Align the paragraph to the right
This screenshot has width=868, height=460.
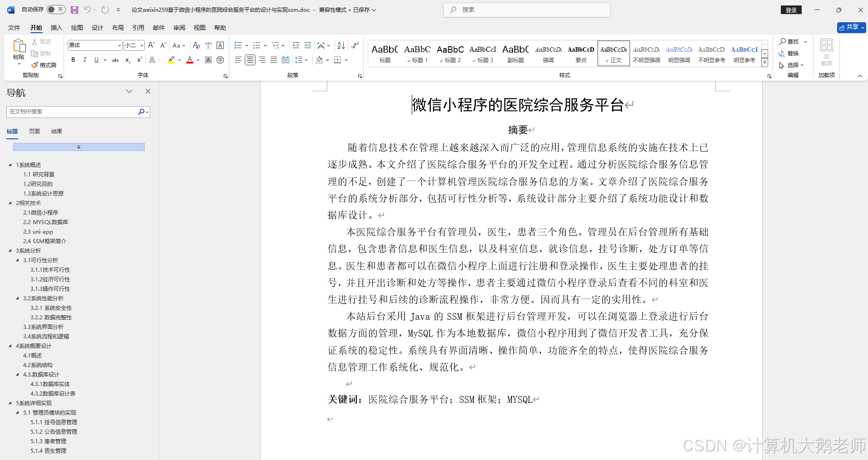262,60
